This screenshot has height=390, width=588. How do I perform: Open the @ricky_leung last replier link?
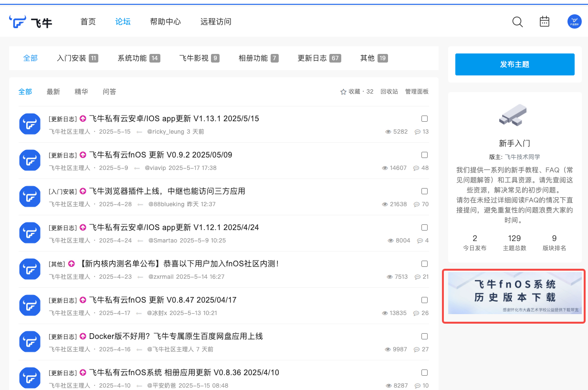pyautogui.click(x=165, y=132)
